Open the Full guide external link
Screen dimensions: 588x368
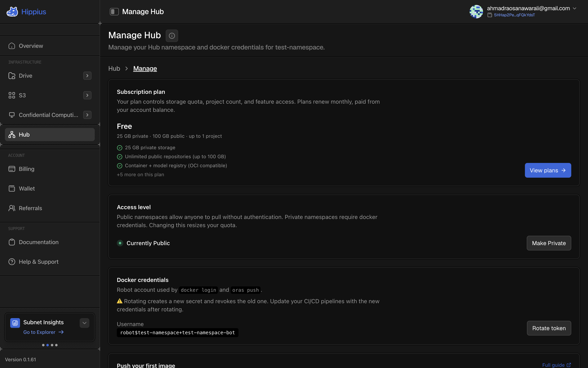point(556,365)
